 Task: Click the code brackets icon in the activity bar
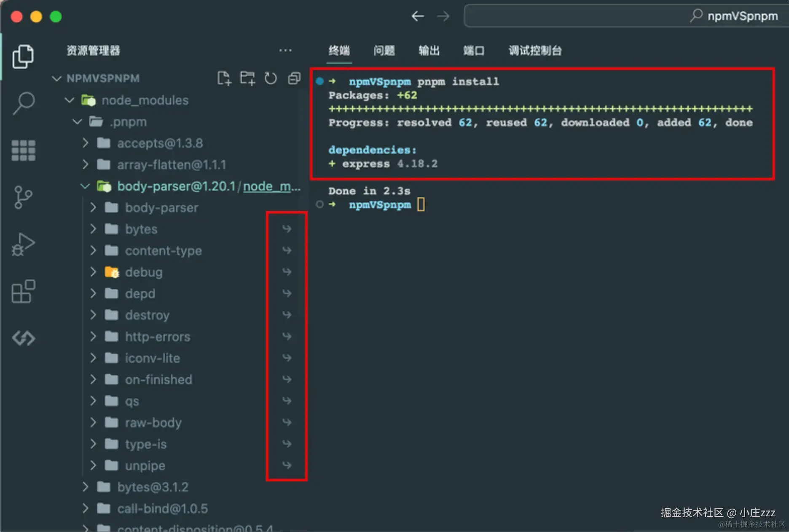(x=23, y=338)
